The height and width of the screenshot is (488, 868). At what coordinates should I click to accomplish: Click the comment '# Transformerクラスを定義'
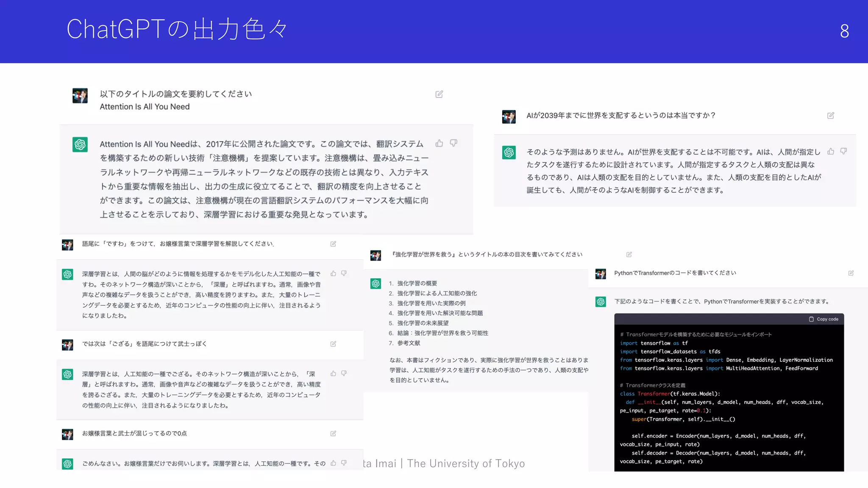653,385
